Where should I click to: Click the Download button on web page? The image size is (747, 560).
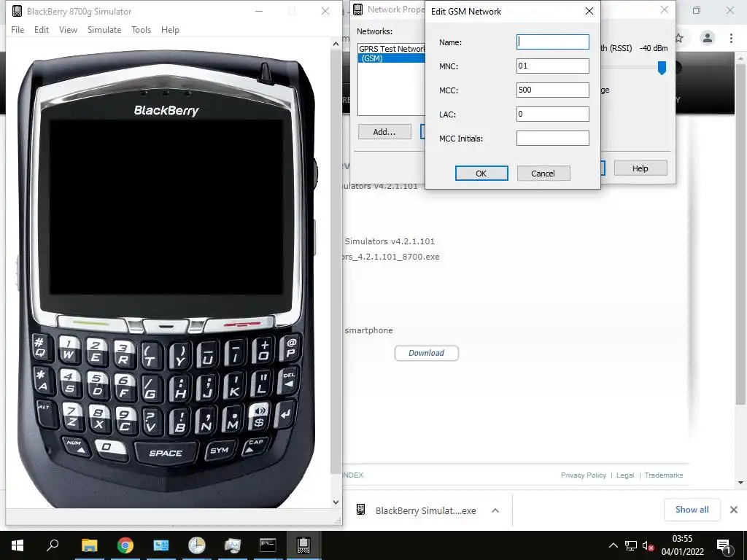[x=426, y=353]
